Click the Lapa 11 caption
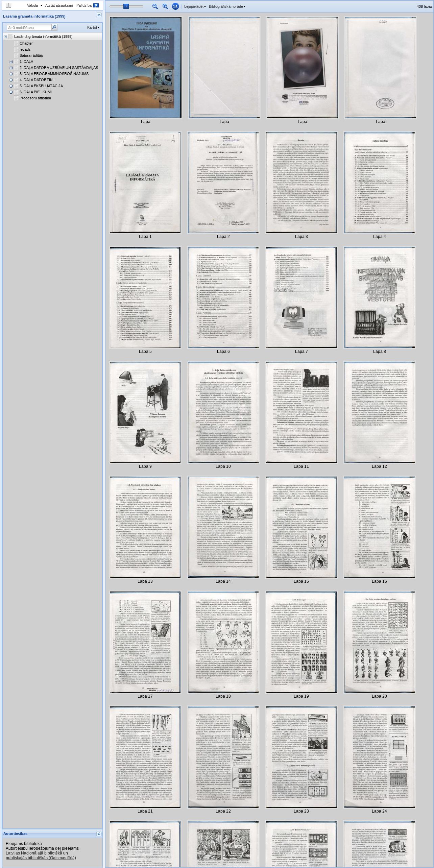The image size is (434, 868). (301, 466)
